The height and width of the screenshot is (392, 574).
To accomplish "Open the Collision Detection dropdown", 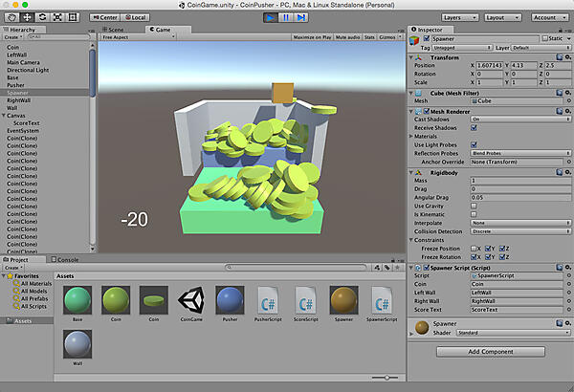I will (x=516, y=232).
